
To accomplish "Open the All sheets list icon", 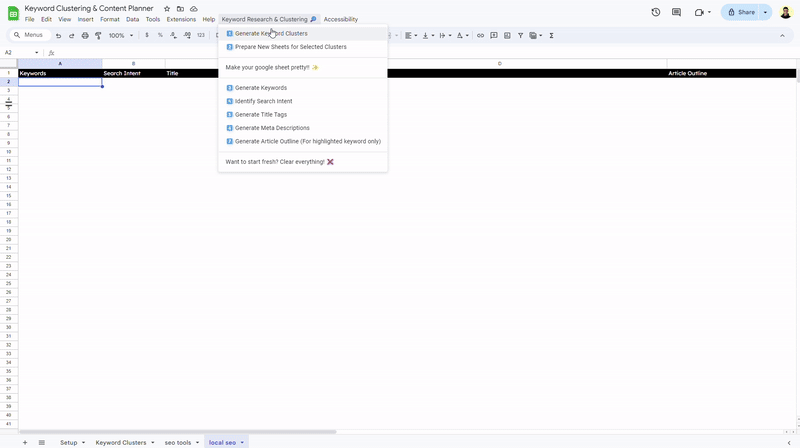I will 42,442.
